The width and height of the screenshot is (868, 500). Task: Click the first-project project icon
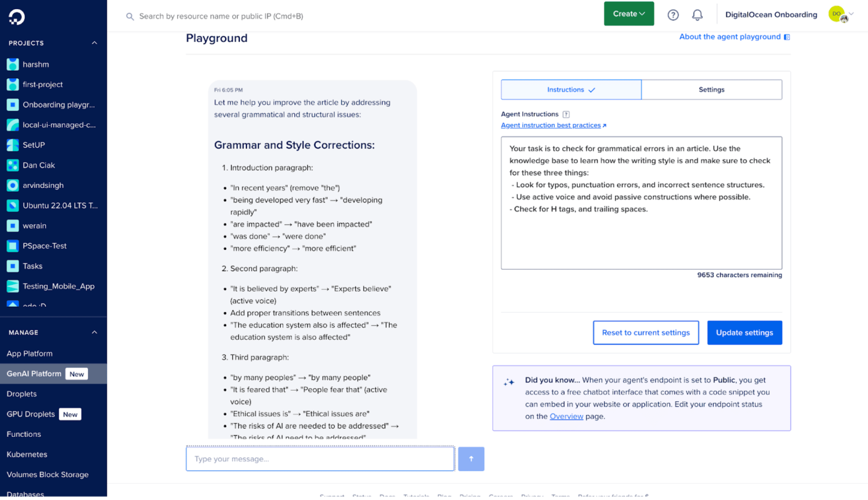[x=13, y=84]
